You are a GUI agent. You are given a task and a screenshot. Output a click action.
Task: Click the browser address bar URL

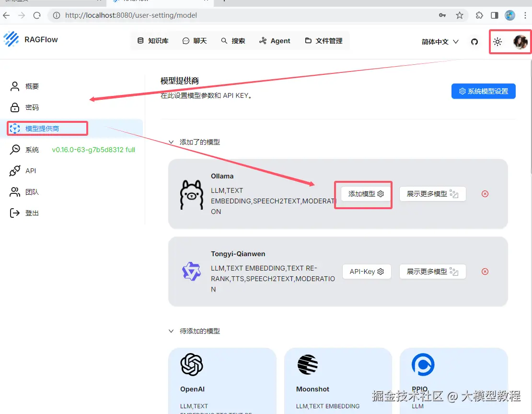click(x=131, y=15)
